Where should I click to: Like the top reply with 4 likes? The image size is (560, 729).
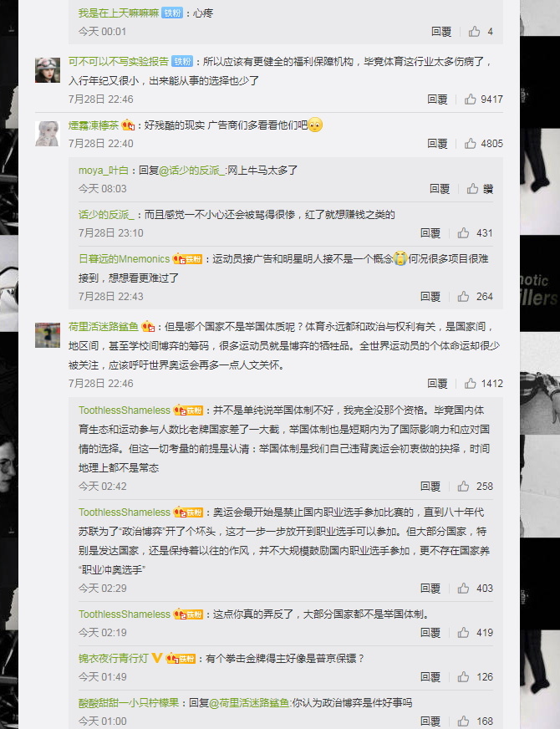click(474, 31)
